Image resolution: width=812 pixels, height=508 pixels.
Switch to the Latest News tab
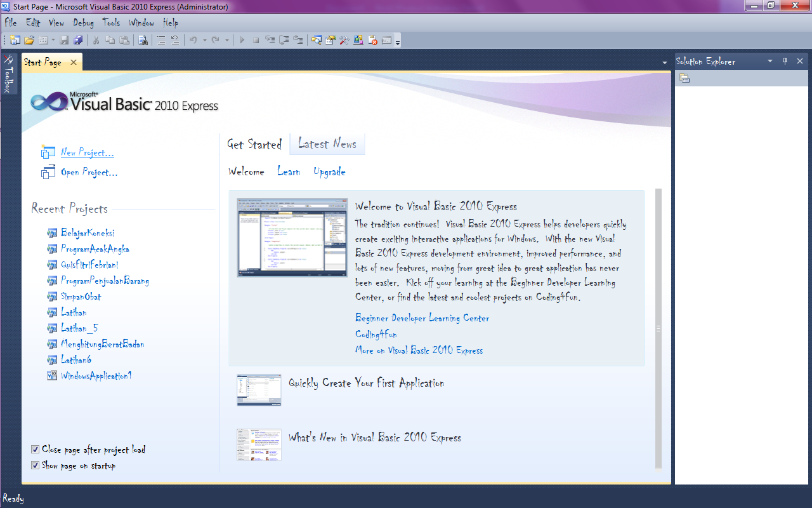click(x=327, y=144)
